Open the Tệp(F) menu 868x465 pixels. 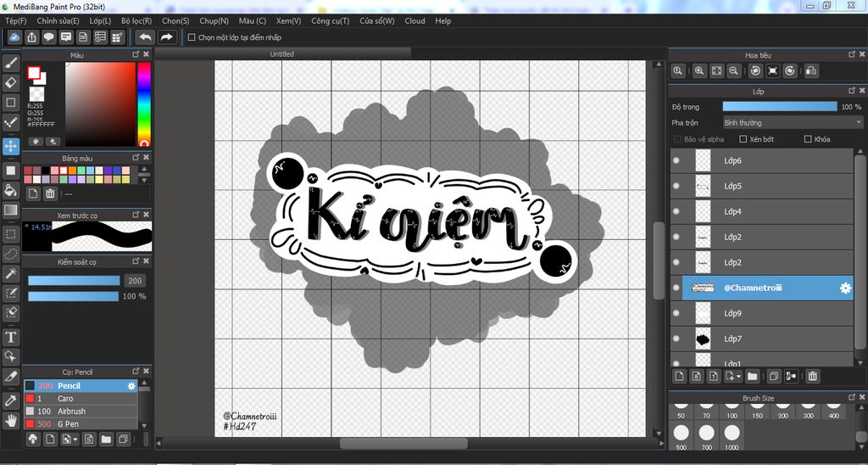point(15,21)
